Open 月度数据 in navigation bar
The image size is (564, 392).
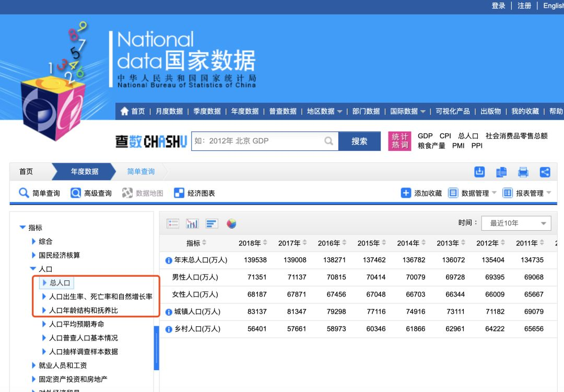click(169, 112)
